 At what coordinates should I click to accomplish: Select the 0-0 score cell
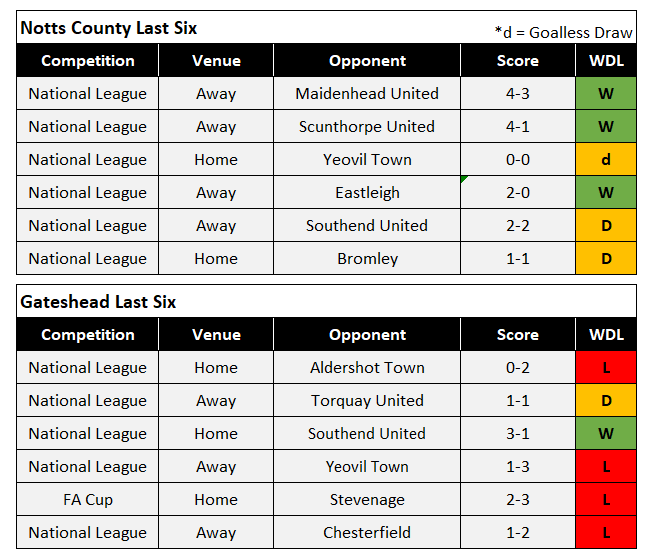pyautogui.click(x=517, y=160)
